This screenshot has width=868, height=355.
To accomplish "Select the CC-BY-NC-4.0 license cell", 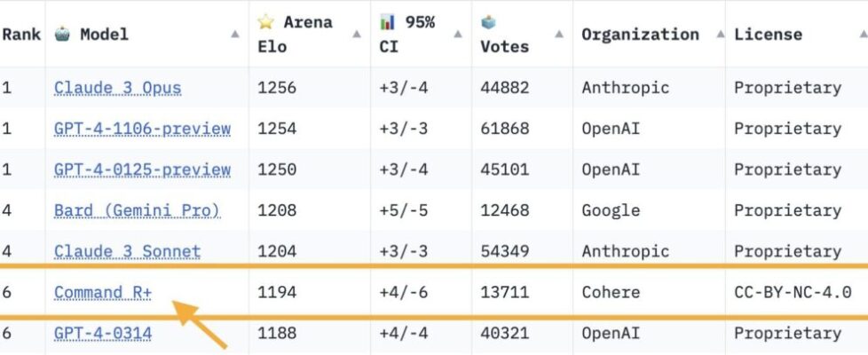I will click(793, 292).
